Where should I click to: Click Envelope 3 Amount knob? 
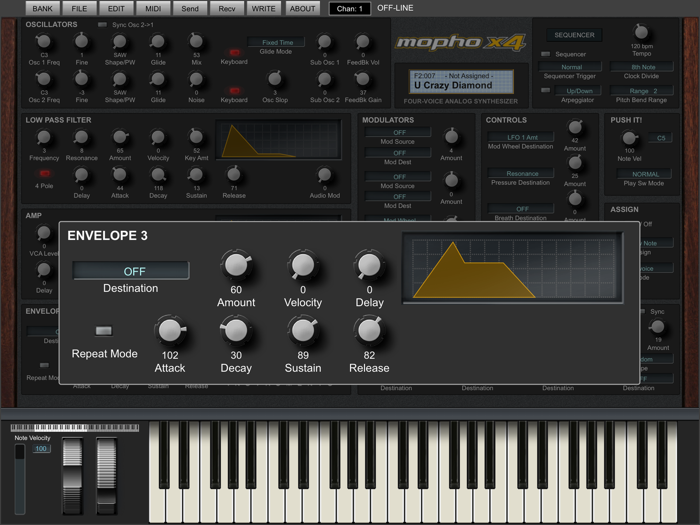tap(236, 265)
